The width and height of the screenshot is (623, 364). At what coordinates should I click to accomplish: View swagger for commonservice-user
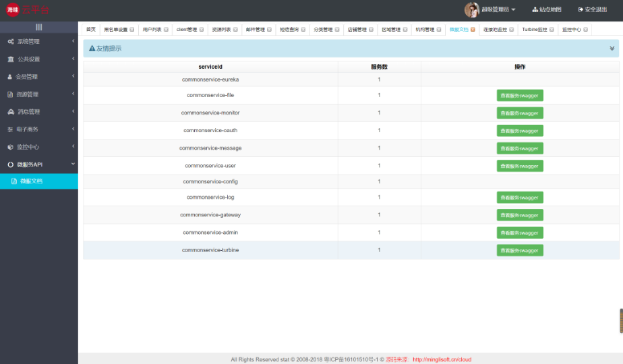(520, 166)
